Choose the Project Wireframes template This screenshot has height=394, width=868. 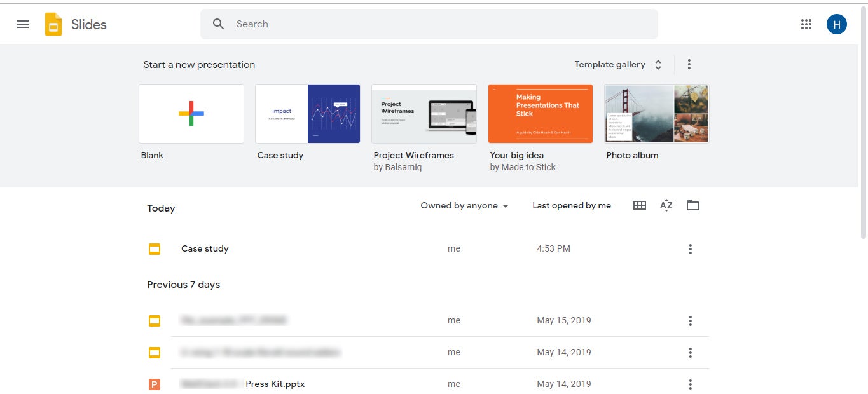(x=424, y=114)
